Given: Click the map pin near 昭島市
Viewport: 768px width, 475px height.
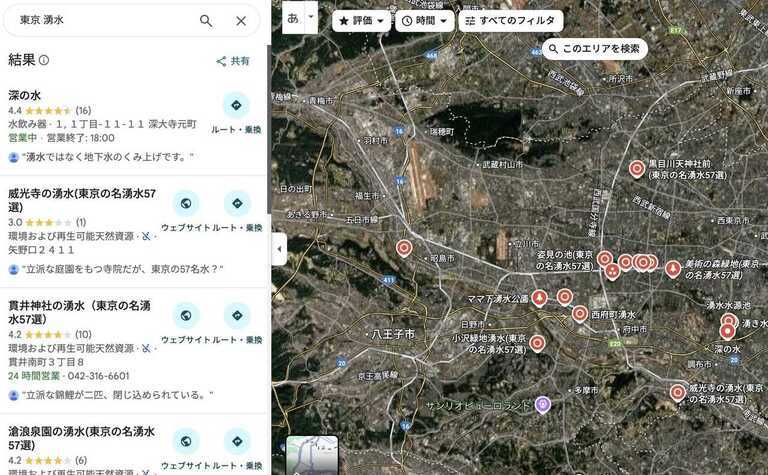Looking at the screenshot, I should point(404,248).
